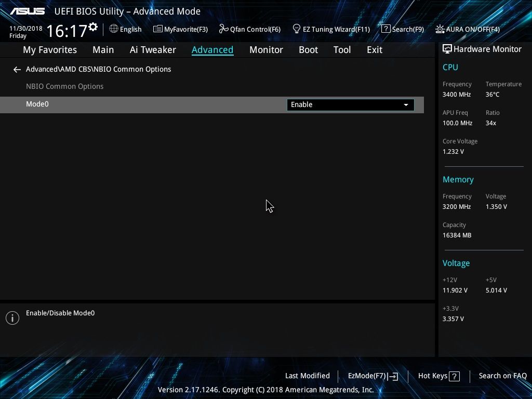Switch to Main tab
This screenshot has width=532, height=399.
103,50
